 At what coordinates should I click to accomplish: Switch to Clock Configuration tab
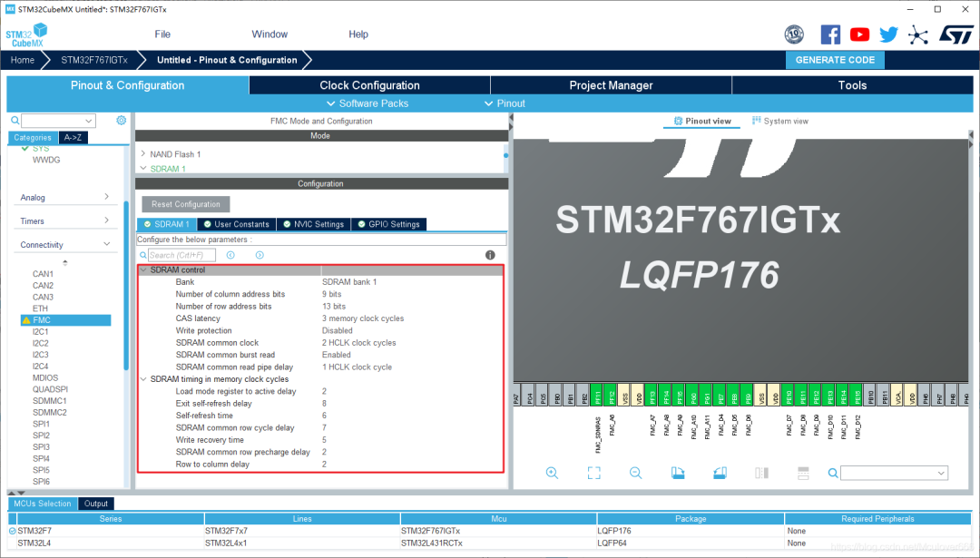coord(369,85)
